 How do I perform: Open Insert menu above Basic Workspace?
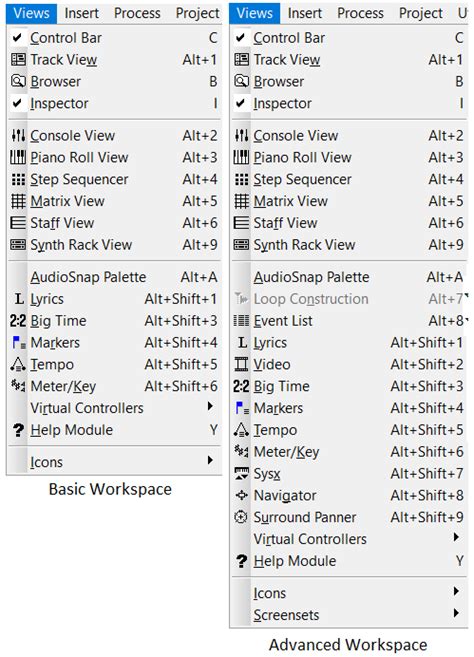pyautogui.click(x=82, y=13)
